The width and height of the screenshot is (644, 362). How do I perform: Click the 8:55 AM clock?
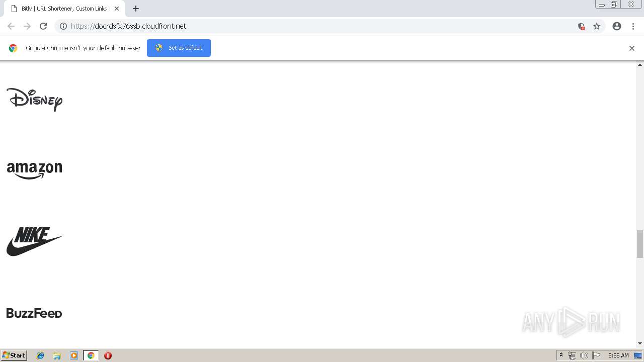(618, 355)
